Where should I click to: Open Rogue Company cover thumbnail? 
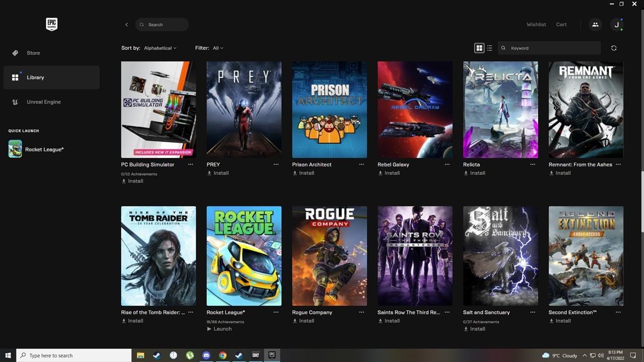coord(330,256)
